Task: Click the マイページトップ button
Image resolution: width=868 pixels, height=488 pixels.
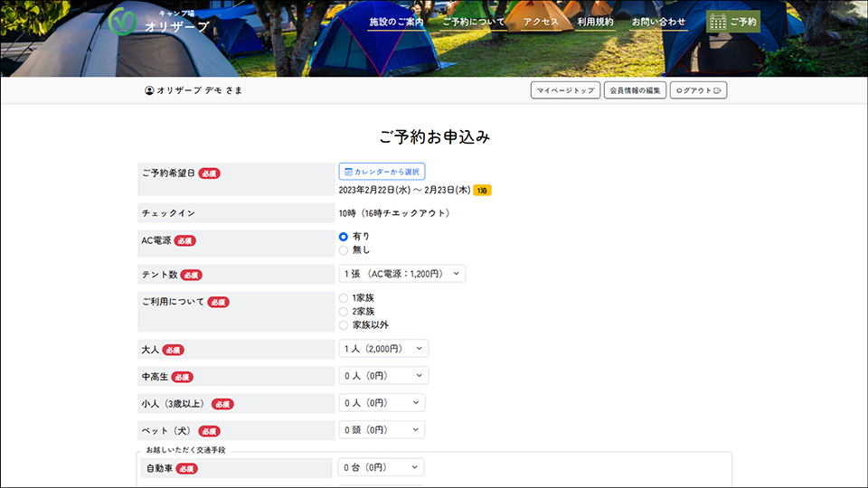Action: (x=565, y=90)
